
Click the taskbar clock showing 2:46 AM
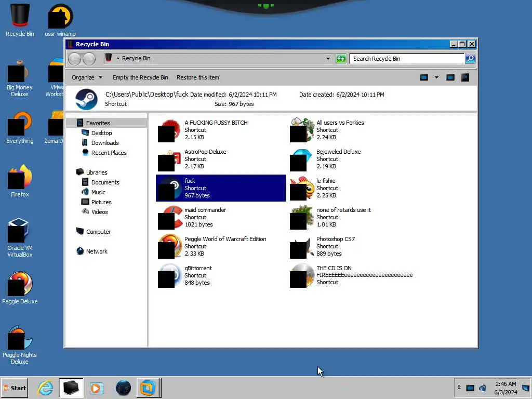[x=506, y=388]
